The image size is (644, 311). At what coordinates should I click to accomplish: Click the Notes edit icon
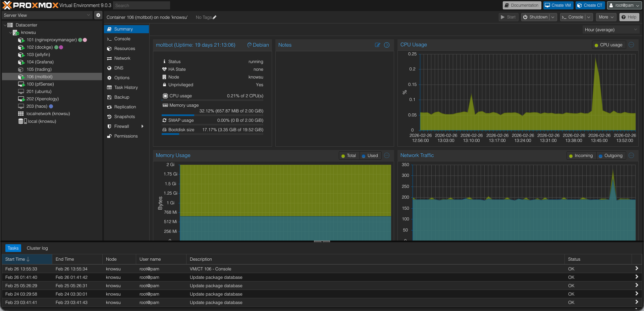tap(377, 45)
